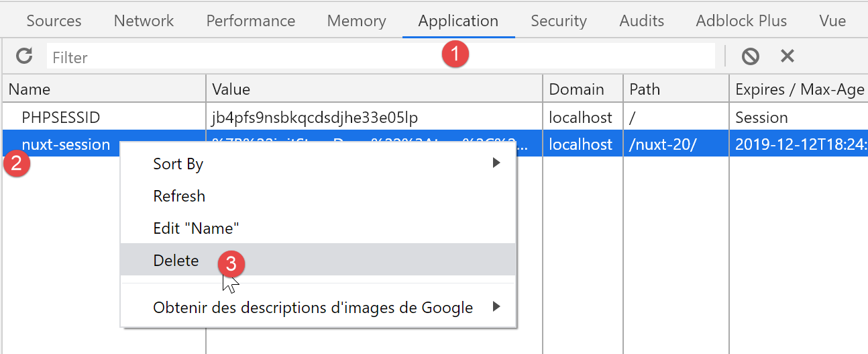Viewport: 868px width, 354px height.
Task: Open the Network tab
Action: [144, 21]
